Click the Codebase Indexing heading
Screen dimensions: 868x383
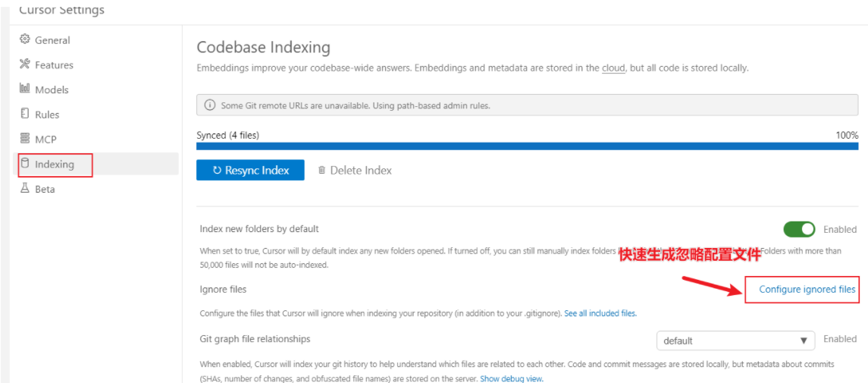click(264, 48)
